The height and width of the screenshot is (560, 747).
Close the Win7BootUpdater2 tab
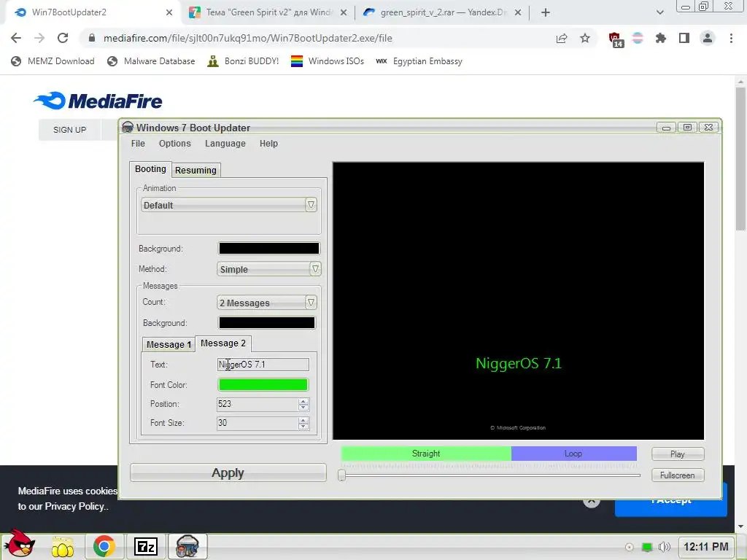(169, 13)
